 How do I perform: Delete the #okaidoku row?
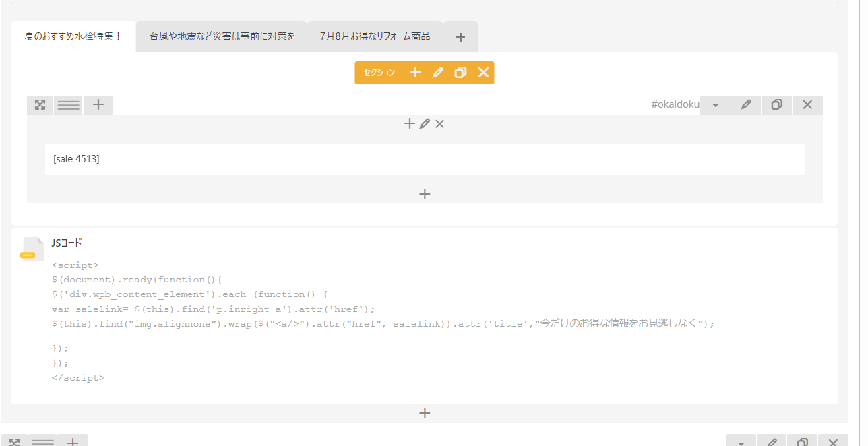pyautogui.click(x=808, y=105)
